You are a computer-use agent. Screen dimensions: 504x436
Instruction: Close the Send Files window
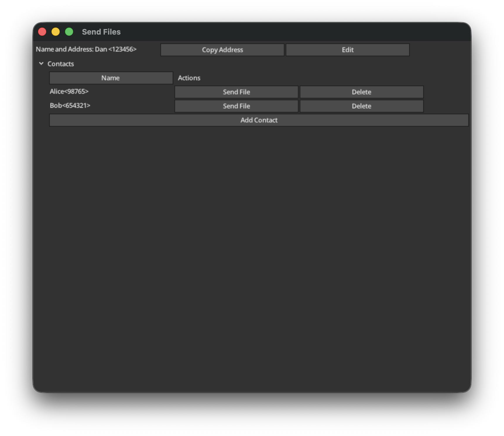coord(42,32)
